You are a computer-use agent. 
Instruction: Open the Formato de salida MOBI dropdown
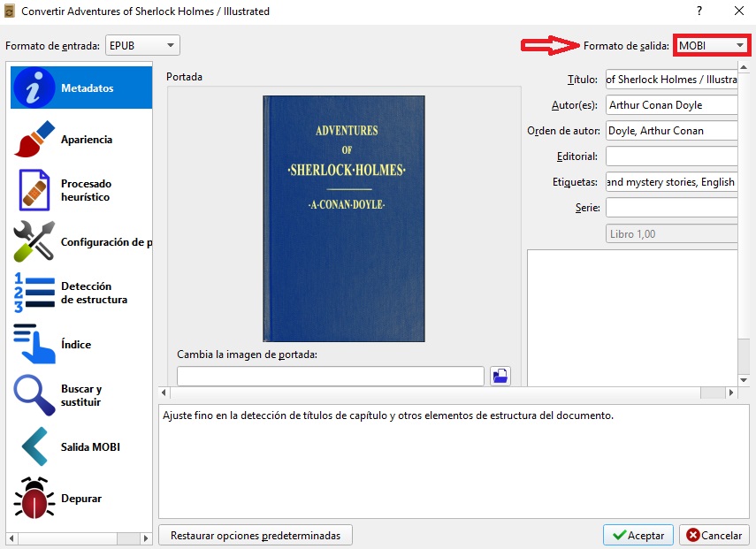[711, 45]
